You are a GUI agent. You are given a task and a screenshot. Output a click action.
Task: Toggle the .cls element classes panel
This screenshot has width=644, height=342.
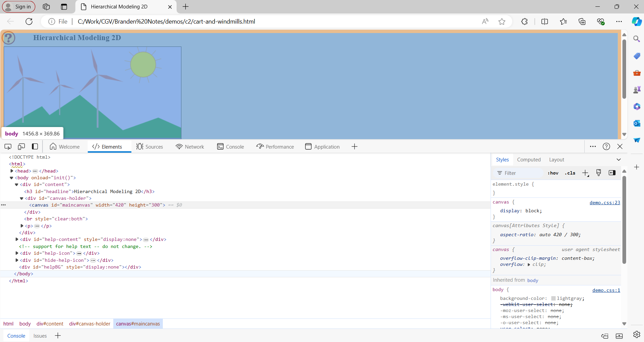pos(570,173)
